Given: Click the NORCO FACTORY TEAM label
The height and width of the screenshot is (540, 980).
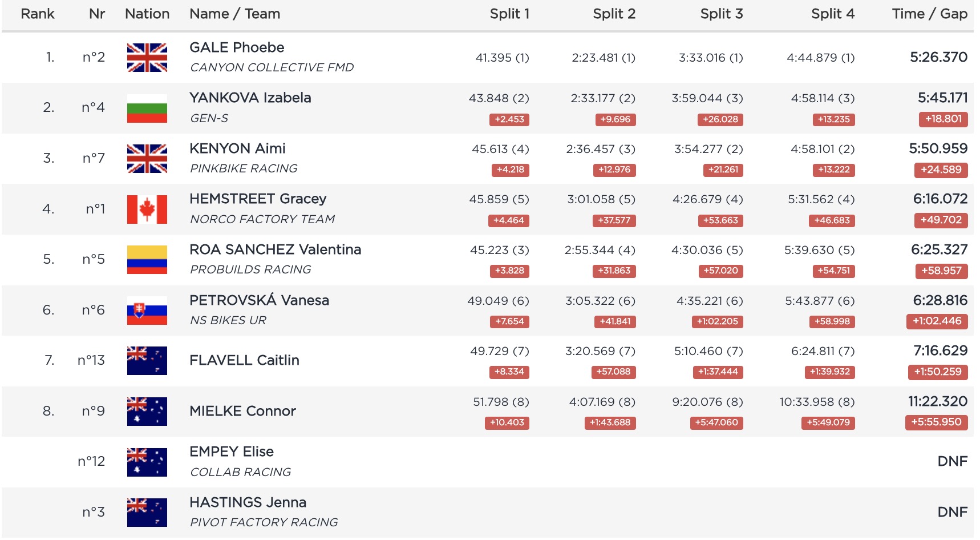Looking at the screenshot, I should [262, 219].
